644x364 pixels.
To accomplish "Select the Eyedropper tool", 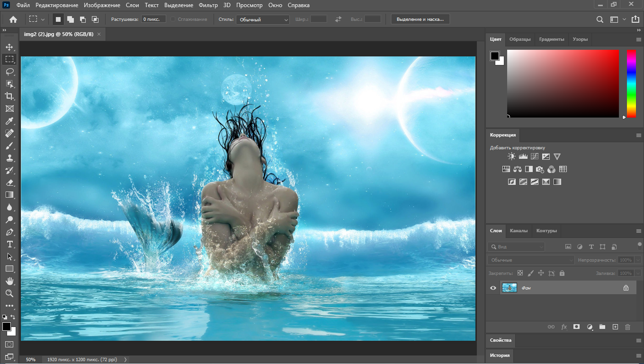I will (9, 121).
